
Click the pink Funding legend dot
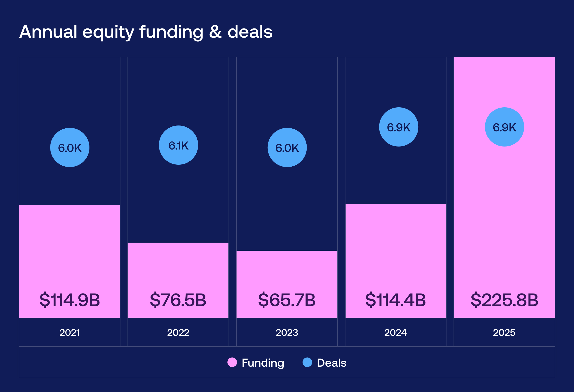click(232, 362)
